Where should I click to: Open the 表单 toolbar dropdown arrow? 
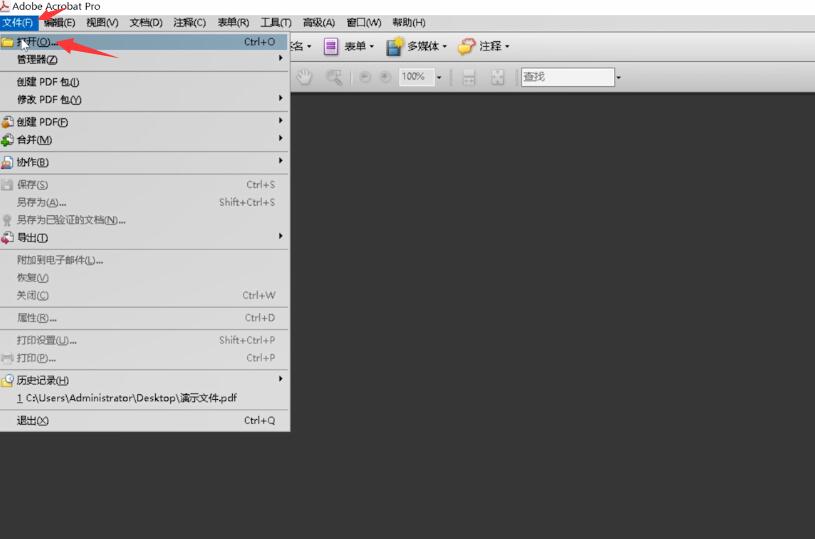pyautogui.click(x=372, y=47)
